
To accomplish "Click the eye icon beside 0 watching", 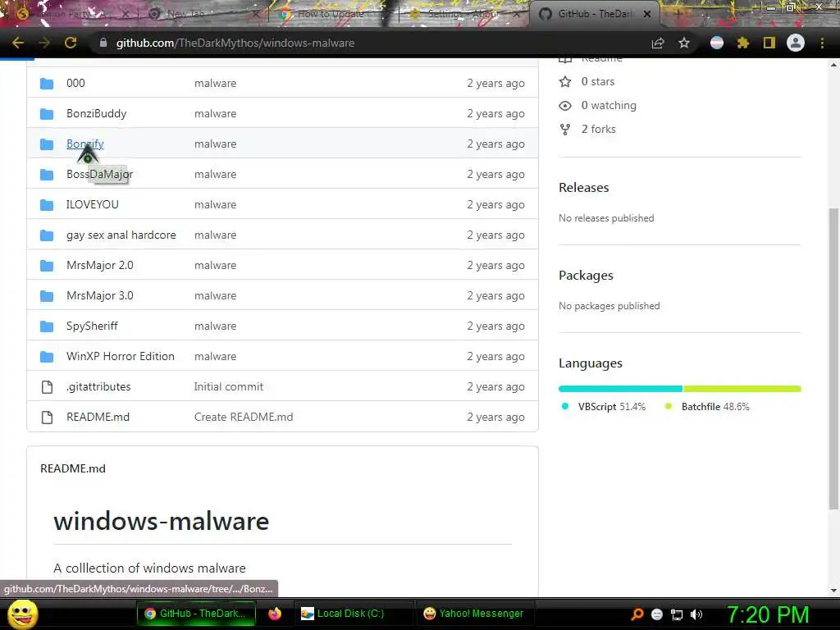I will pyautogui.click(x=564, y=106).
